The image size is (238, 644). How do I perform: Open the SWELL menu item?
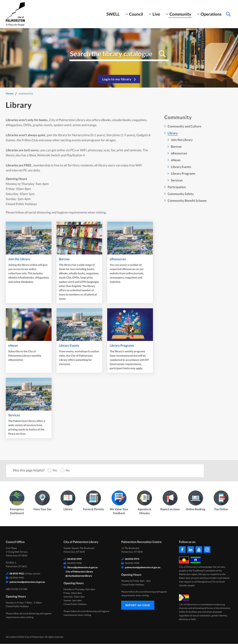(113, 14)
